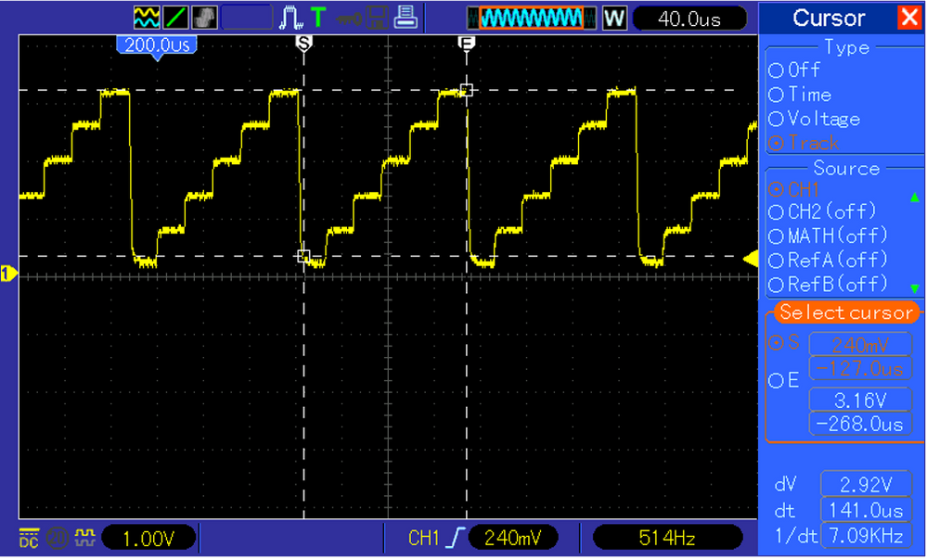Image resolution: width=927 pixels, height=560 pixels.
Task: Click the S cursor -127.0us value field
Action: [x=859, y=369]
